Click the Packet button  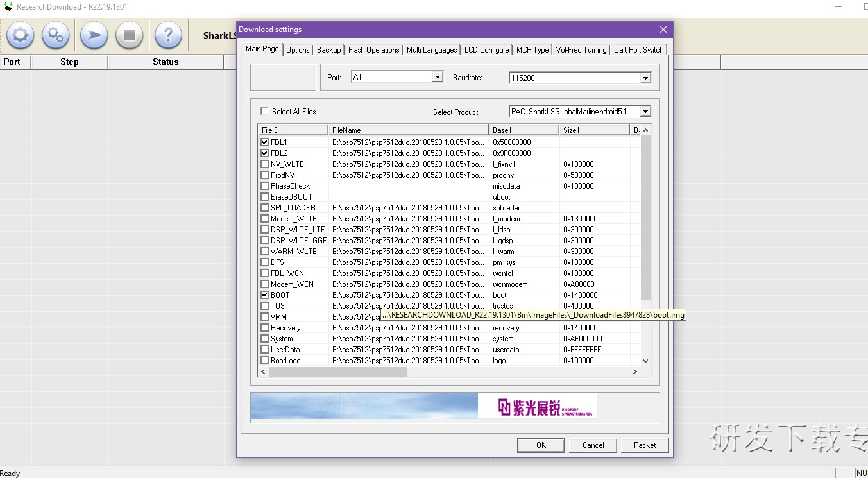(644, 445)
